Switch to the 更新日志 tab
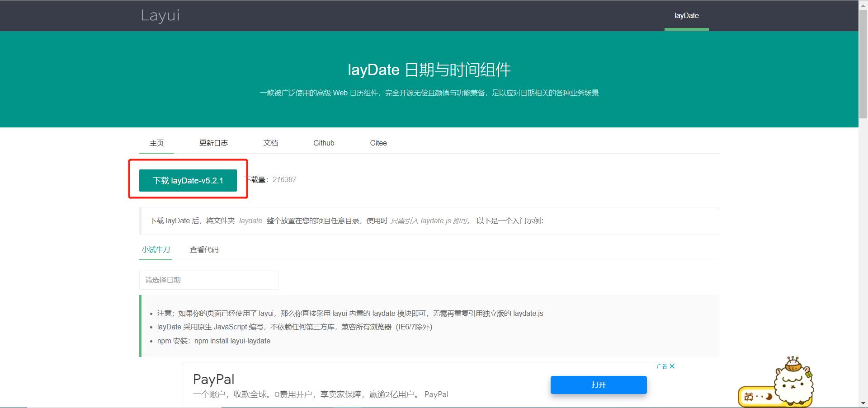Image resolution: width=868 pixels, height=408 pixels. 213,143
